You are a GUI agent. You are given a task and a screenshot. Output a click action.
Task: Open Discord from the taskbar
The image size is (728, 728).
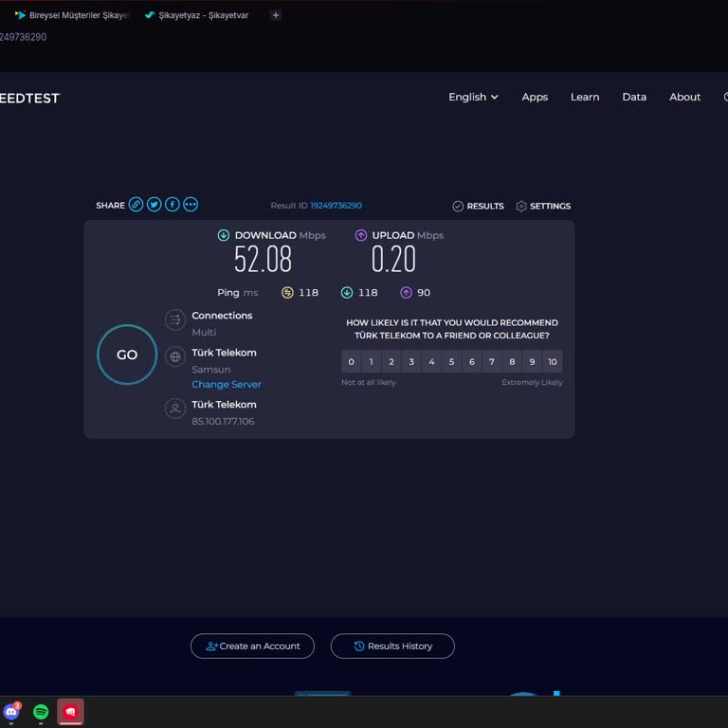pyautogui.click(x=11, y=711)
